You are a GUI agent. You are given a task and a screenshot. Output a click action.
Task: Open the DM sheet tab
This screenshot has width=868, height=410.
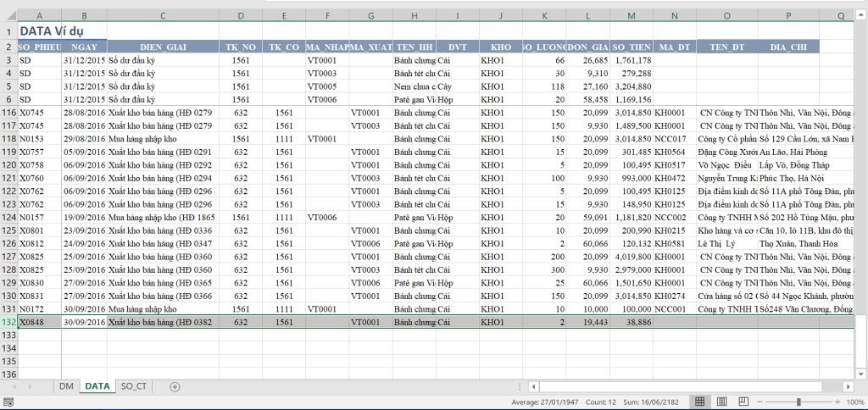66,386
